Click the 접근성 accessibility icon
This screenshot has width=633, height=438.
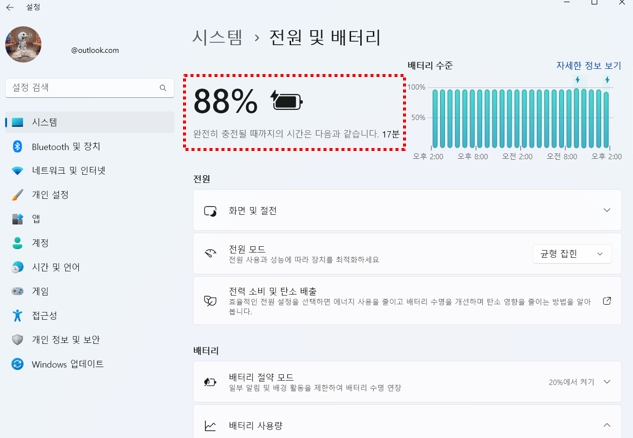coord(17,316)
